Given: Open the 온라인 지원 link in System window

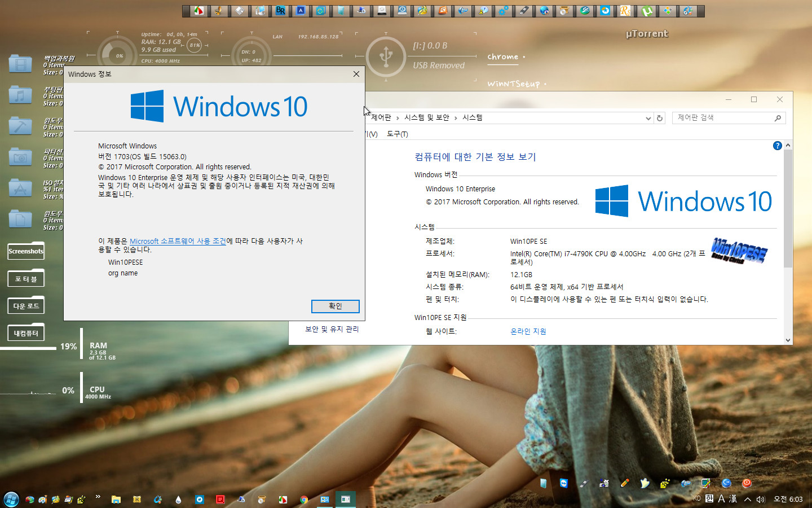Looking at the screenshot, I should tap(528, 331).
